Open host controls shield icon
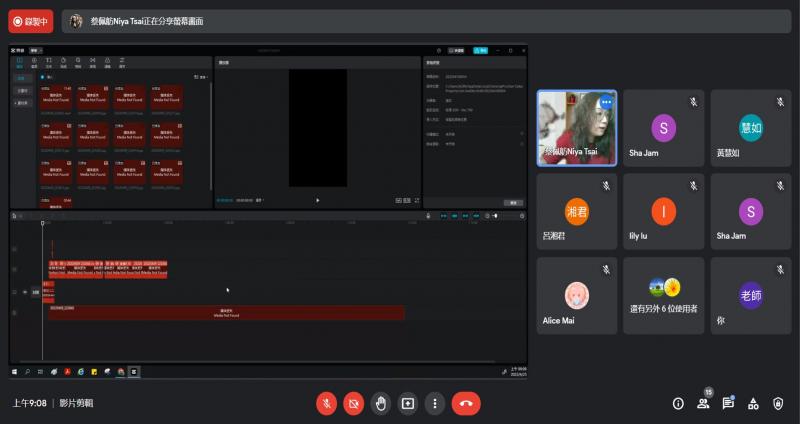Image resolution: width=800 pixels, height=424 pixels. point(778,403)
